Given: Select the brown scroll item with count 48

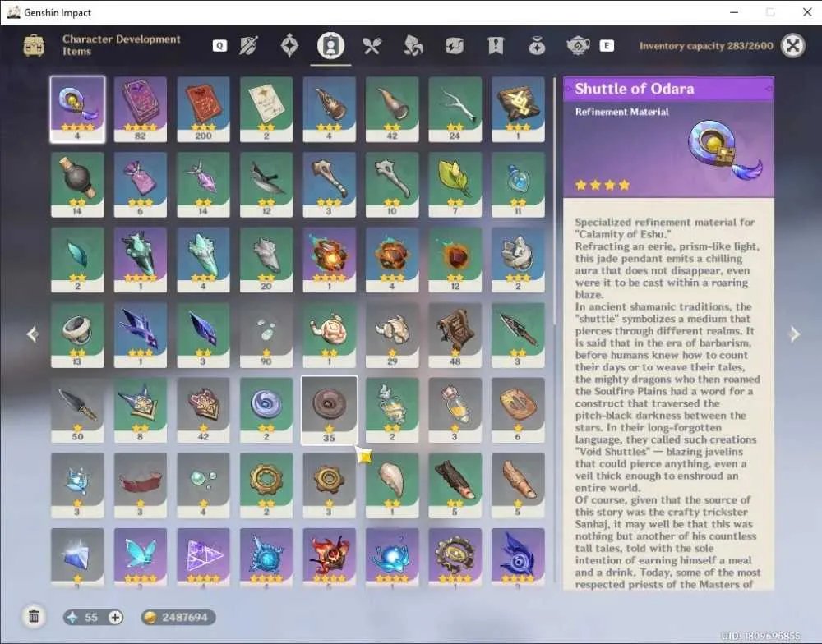Looking at the screenshot, I should click(455, 335).
